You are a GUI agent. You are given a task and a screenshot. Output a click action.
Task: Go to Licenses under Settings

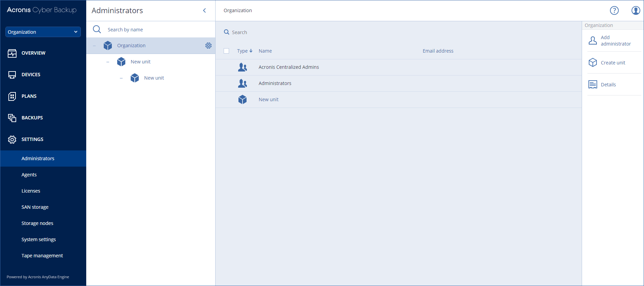(31, 191)
